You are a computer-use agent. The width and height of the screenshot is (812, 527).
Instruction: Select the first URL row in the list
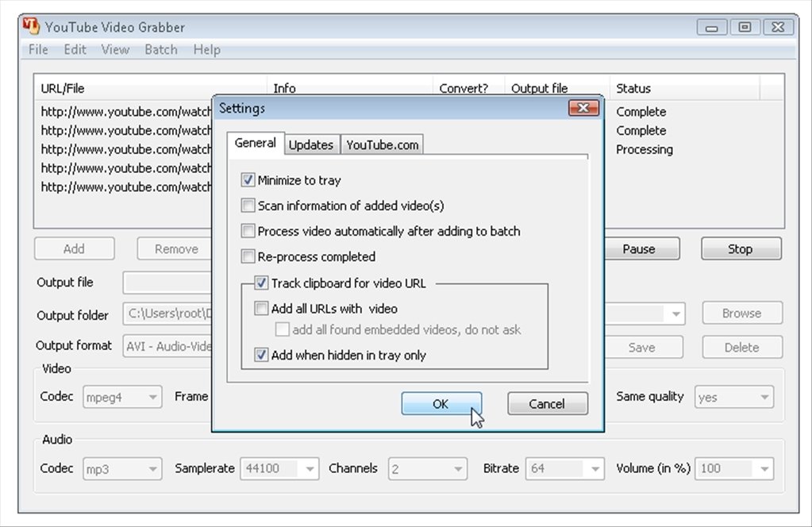[x=126, y=112]
